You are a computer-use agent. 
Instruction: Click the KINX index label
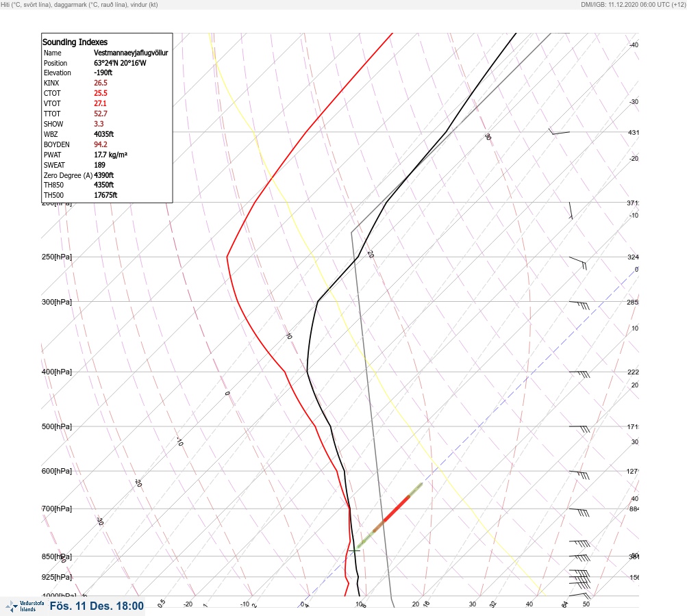point(51,83)
